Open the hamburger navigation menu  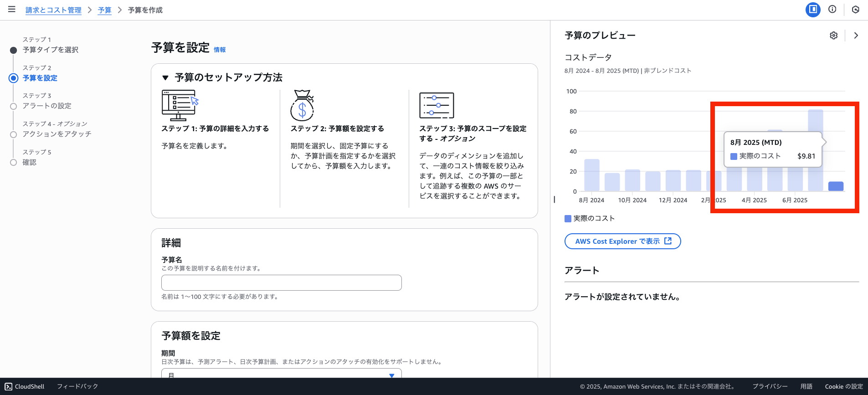coord(12,10)
